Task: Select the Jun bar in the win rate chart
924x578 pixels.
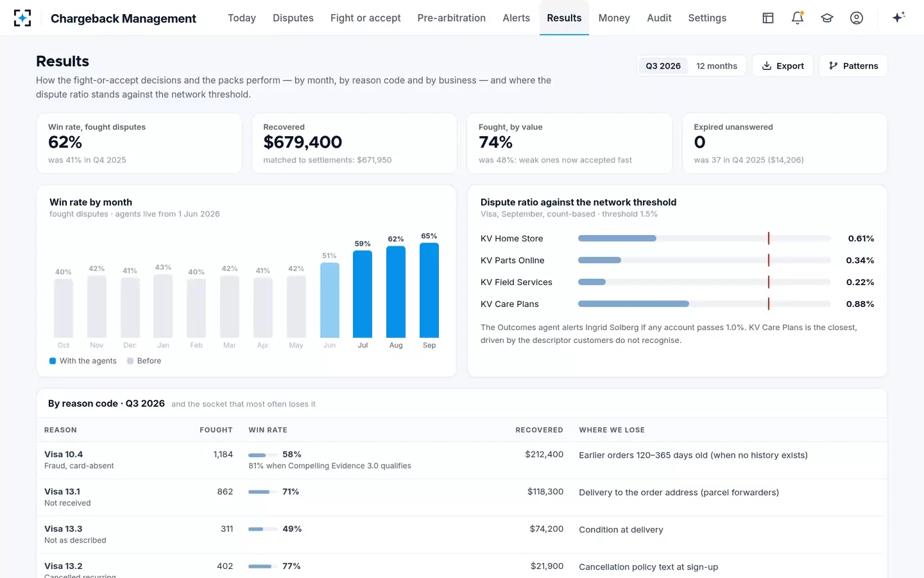Action: [329, 301]
